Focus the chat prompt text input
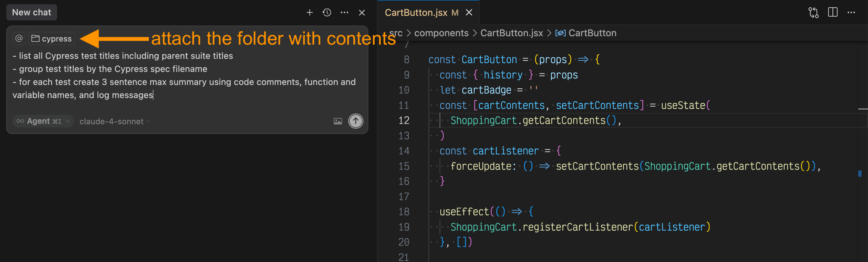This screenshot has height=262, width=868. (x=187, y=75)
